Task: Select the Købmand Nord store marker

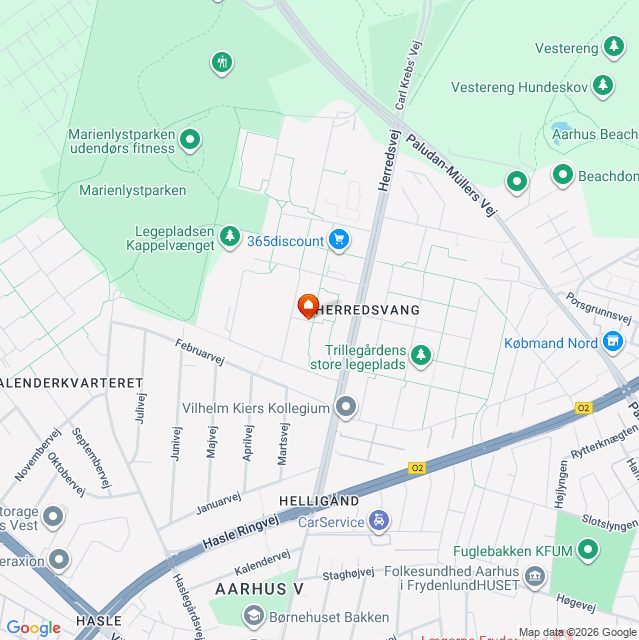Action: [x=613, y=342]
